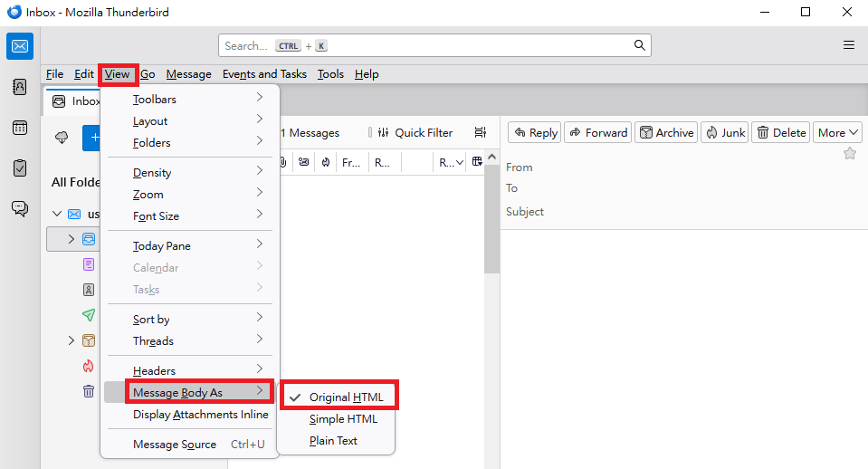Image resolution: width=868 pixels, height=469 pixels.
Task: Open the Help menu
Action: [367, 74]
